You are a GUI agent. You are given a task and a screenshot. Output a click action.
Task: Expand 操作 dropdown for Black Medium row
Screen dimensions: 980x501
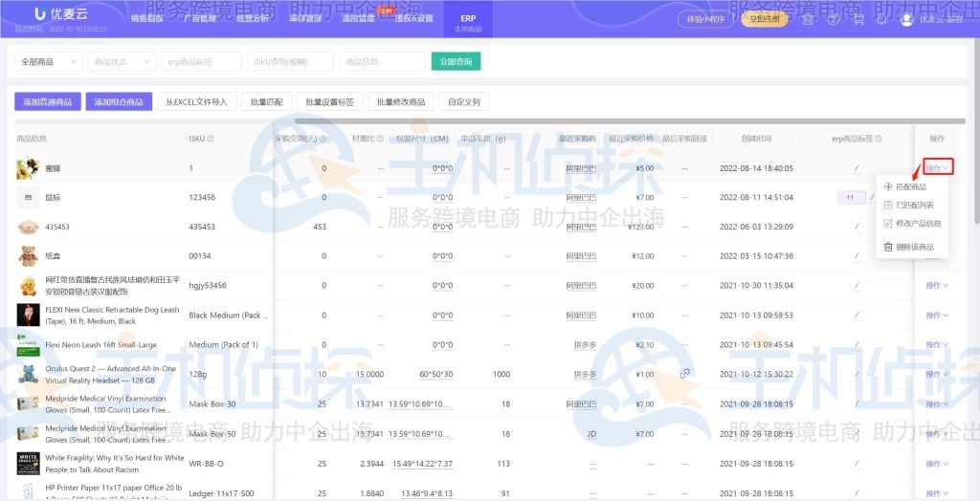[x=937, y=315]
